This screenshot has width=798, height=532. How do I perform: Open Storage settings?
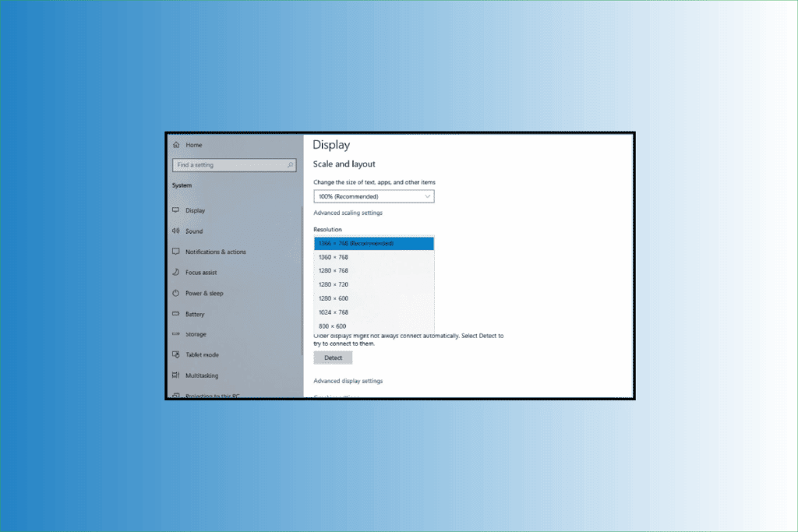[196, 334]
